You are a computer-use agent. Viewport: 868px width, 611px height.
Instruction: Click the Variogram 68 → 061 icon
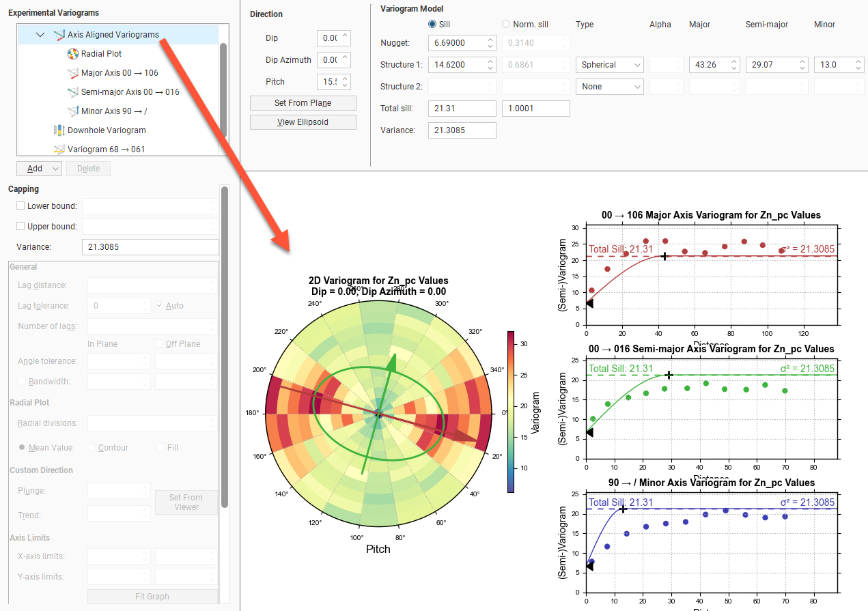(59, 150)
